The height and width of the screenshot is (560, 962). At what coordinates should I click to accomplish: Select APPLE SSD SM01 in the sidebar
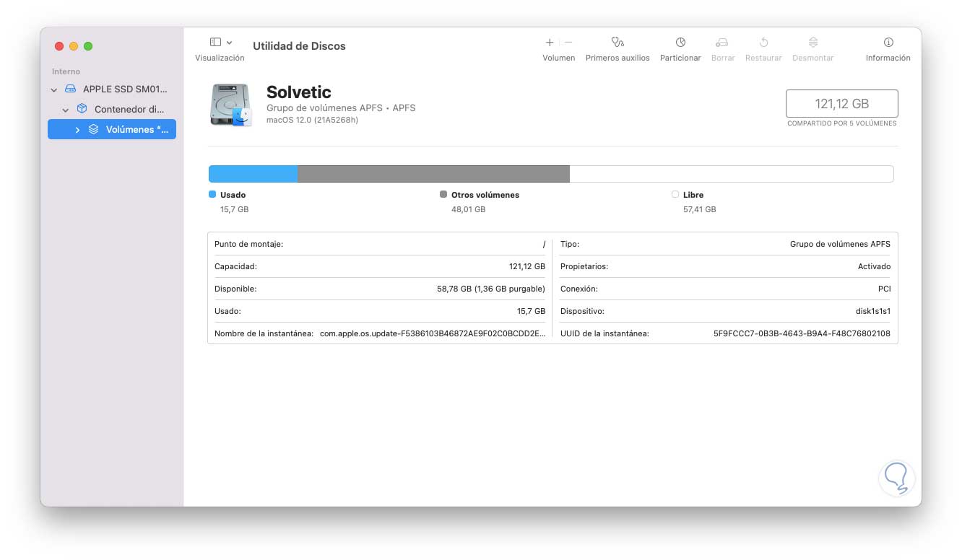(x=112, y=89)
